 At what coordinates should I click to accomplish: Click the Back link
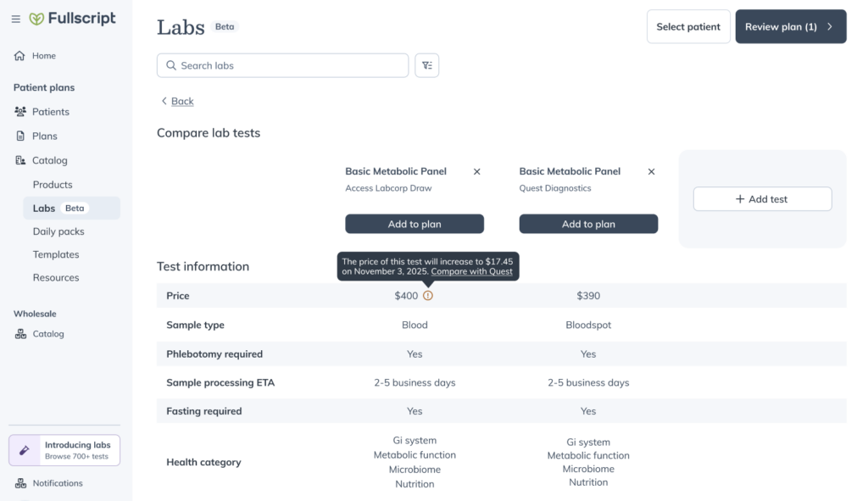[x=181, y=101]
